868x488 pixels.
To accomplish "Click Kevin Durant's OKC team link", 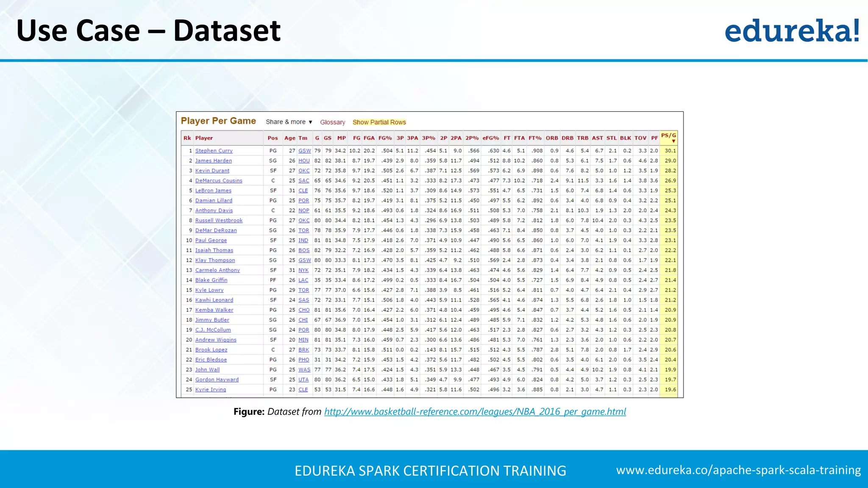I will [x=303, y=171].
